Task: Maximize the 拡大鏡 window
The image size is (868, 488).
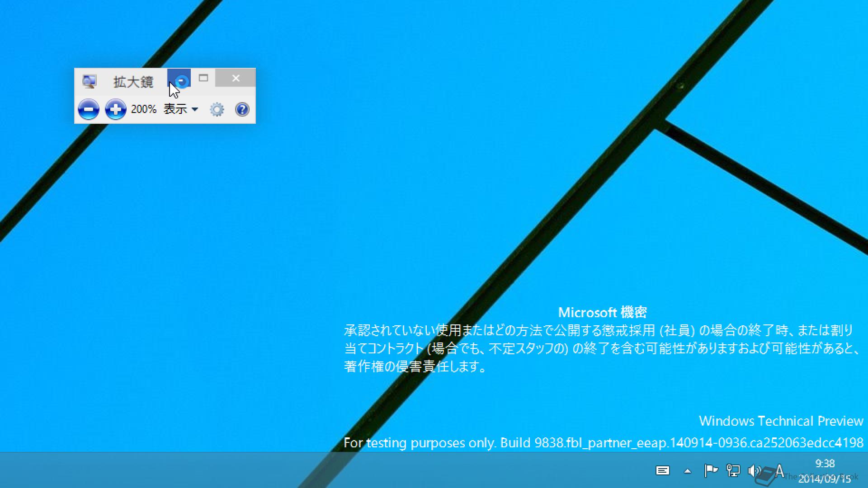Action: pos(203,78)
